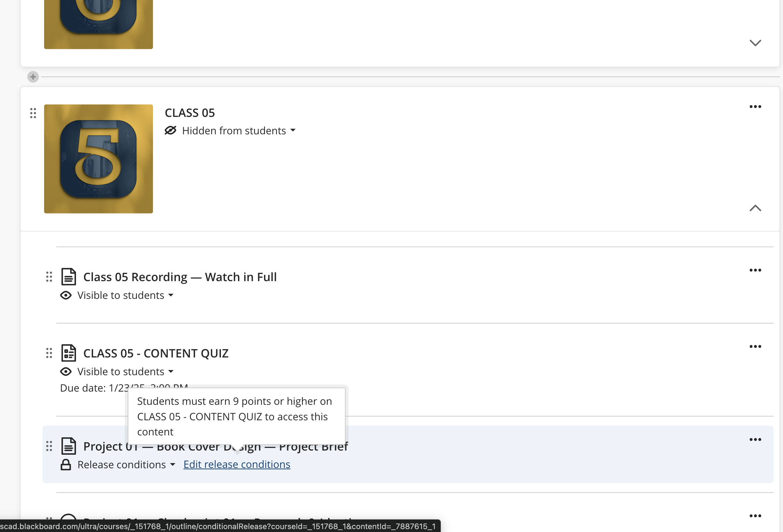This screenshot has width=783, height=532.
Task: Click the hidden eye icon under CLASS 05
Action: point(171,130)
